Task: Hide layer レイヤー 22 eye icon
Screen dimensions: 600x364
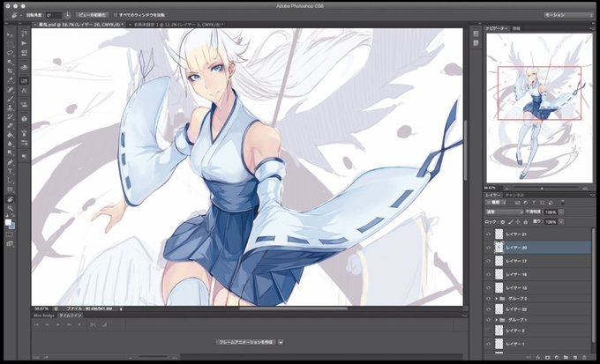Action: tap(488, 309)
